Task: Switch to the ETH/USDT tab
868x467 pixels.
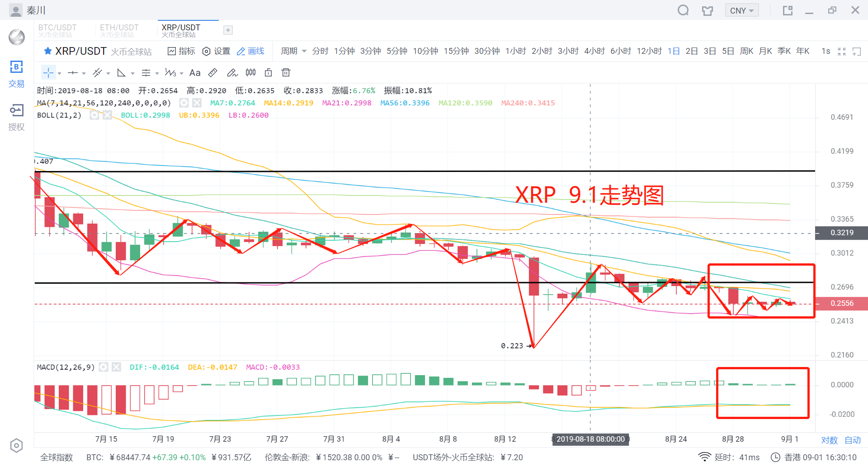Action: [x=119, y=30]
